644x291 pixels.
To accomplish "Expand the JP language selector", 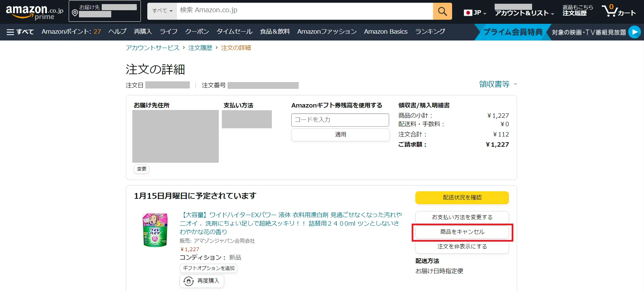I will [x=475, y=13].
